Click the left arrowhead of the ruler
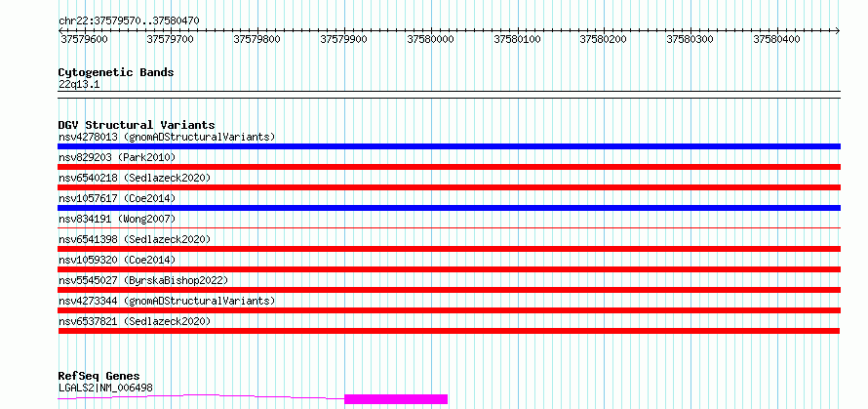 60,30
